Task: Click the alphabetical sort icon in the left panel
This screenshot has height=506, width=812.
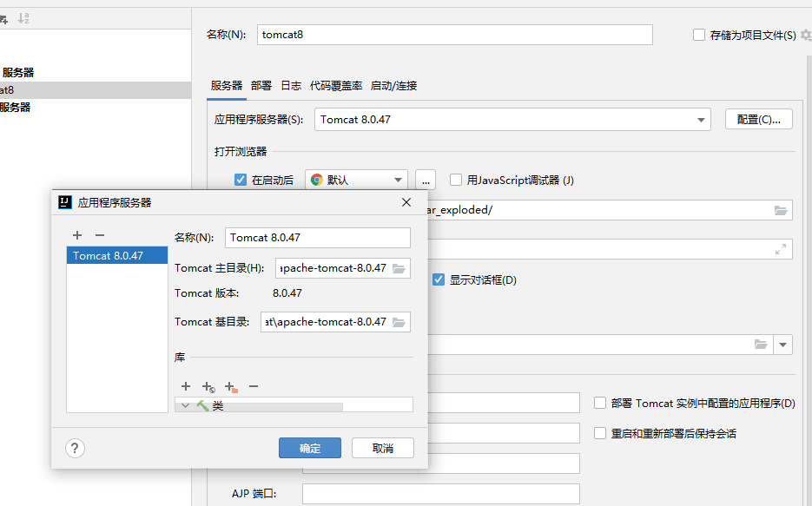Action: [x=23, y=18]
